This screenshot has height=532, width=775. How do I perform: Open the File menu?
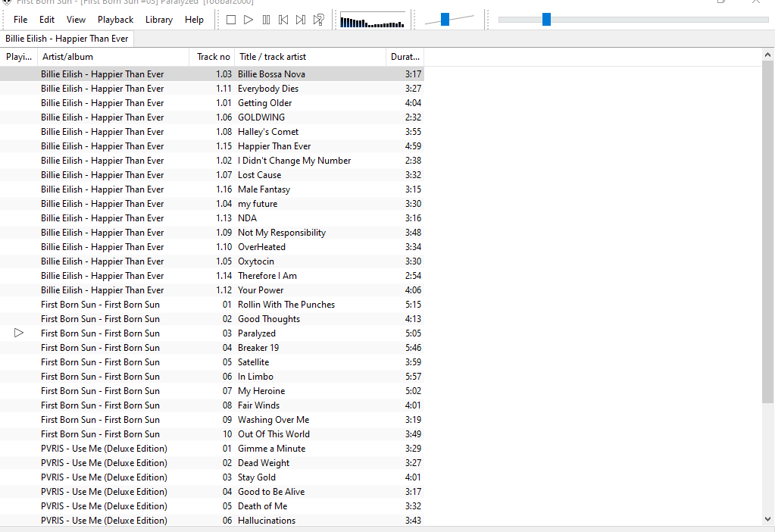coord(20,20)
